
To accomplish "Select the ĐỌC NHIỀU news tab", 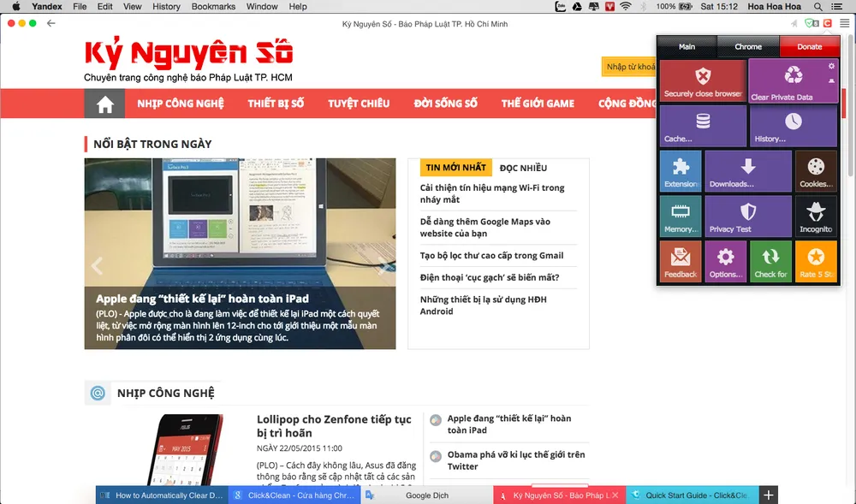I will pyautogui.click(x=523, y=168).
